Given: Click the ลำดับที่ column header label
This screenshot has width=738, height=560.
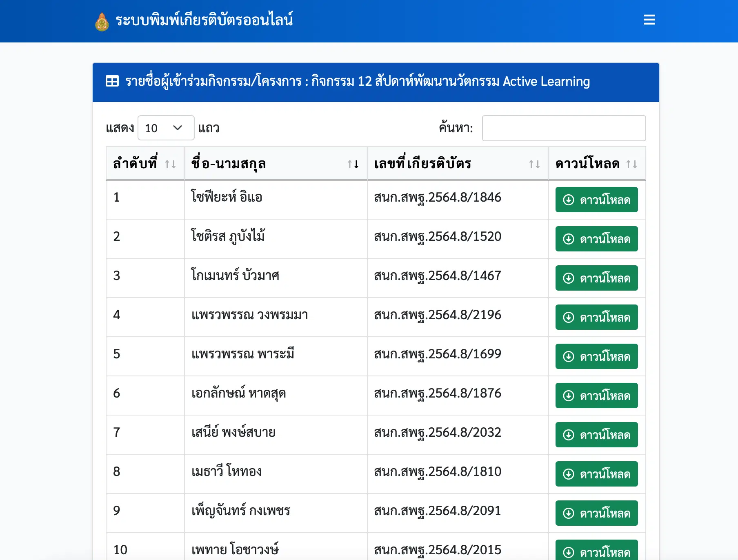Looking at the screenshot, I should pos(135,163).
